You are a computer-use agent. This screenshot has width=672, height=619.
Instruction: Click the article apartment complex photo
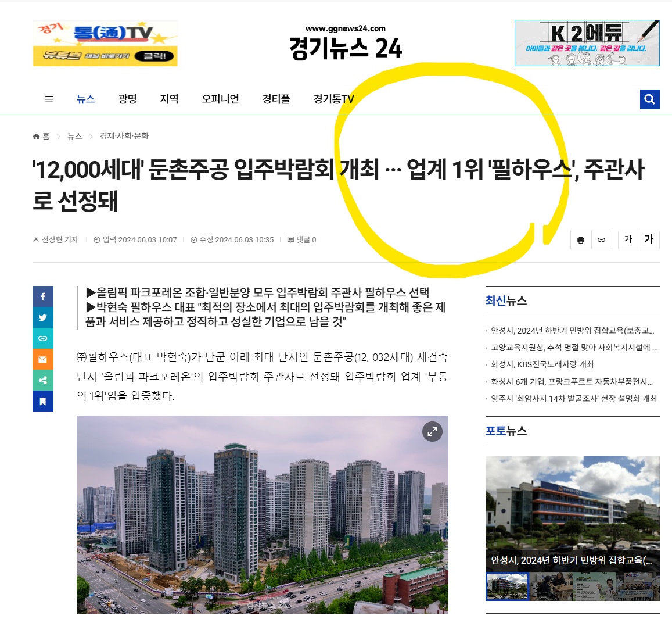tap(263, 514)
